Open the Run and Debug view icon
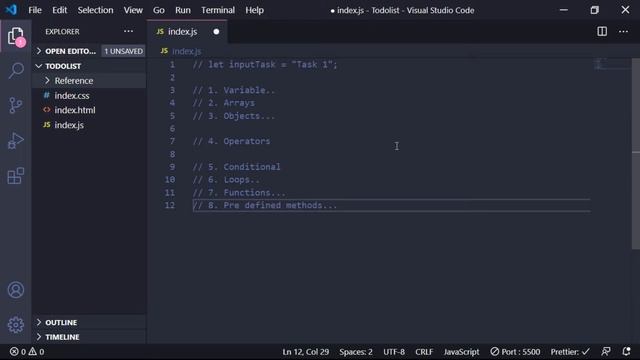Viewport: 640px width, 360px height. click(16, 140)
